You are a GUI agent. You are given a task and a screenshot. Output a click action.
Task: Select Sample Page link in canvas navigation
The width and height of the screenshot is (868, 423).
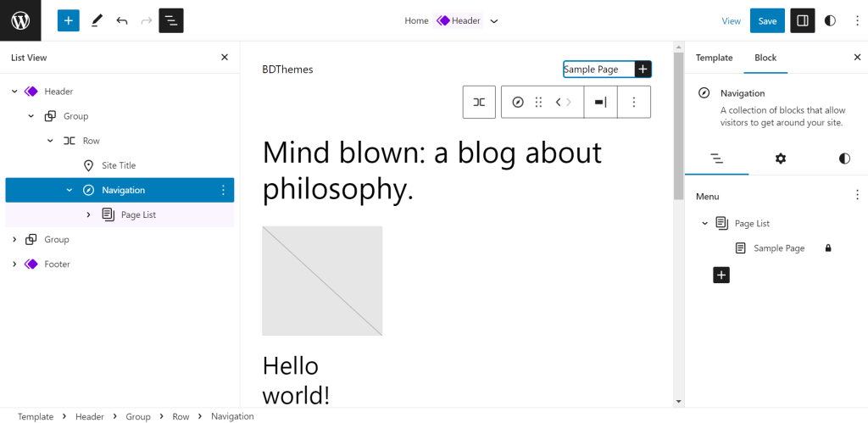click(591, 70)
